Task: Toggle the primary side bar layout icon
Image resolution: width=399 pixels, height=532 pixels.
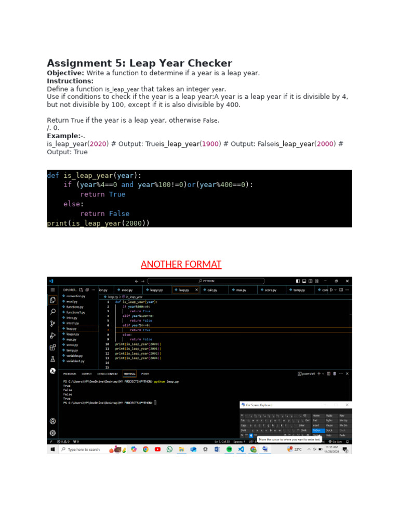Action: tap(298, 281)
